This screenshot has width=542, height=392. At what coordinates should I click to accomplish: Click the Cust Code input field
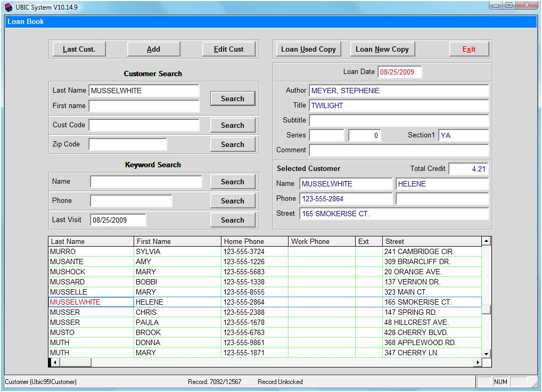(x=144, y=125)
